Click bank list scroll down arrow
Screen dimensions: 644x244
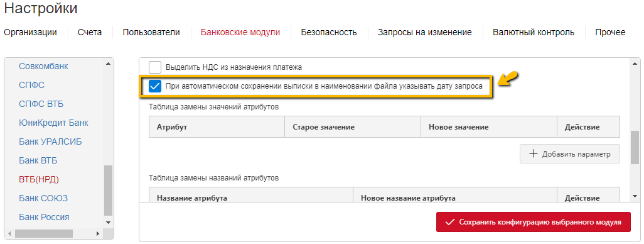click(109, 223)
